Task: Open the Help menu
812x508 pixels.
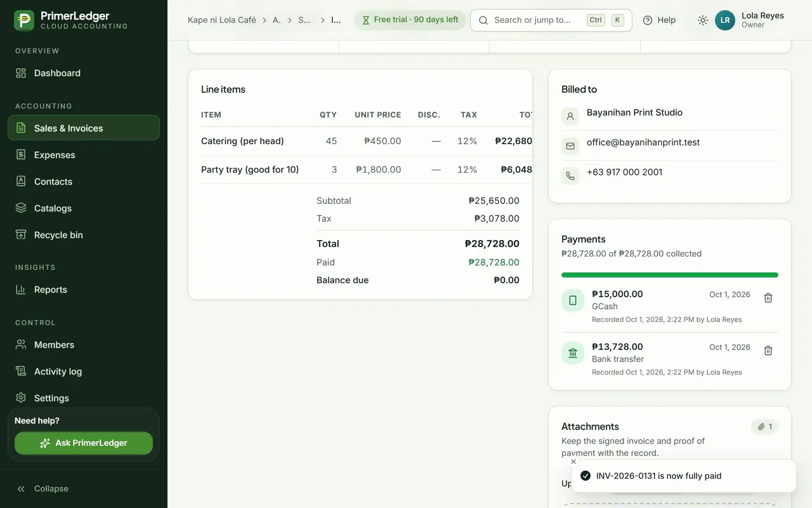Action: pyautogui.click(x=659, y=20)
